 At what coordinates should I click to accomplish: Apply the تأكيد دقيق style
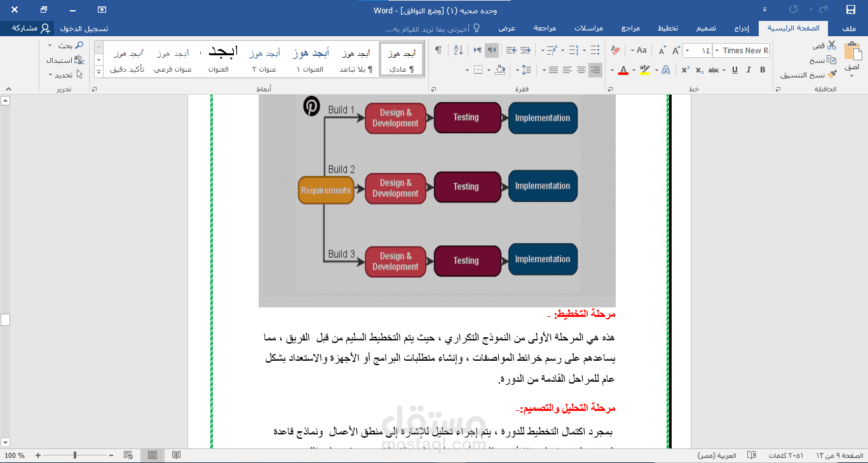pos(127,60)
